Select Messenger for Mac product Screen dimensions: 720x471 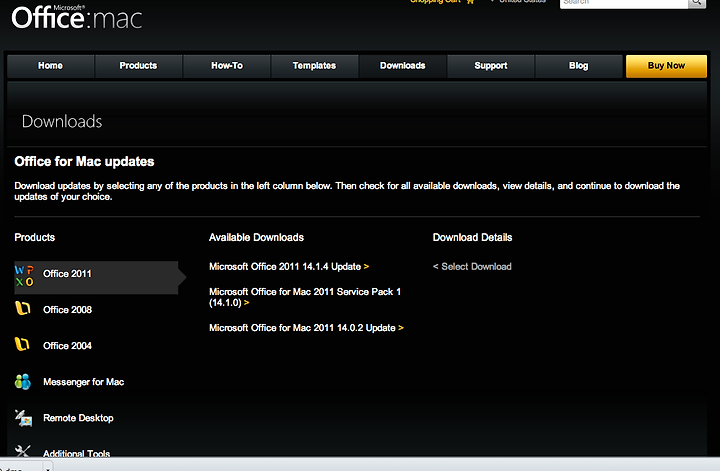click(84, 382)
